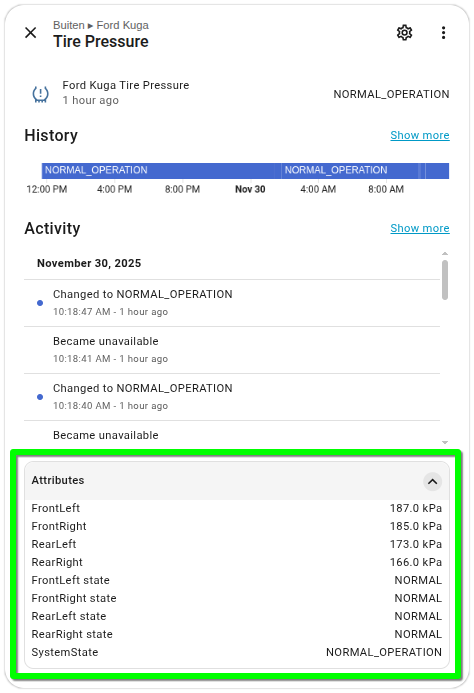
Task: Collapse the Attributes panel with chevron
Action: pos(432,481)
